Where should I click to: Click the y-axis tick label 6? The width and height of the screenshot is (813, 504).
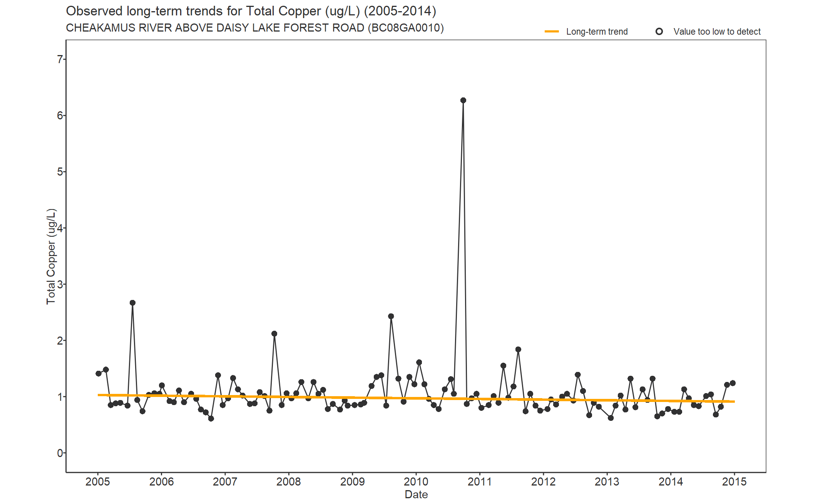pyautogui.click(x=60, y=116)
